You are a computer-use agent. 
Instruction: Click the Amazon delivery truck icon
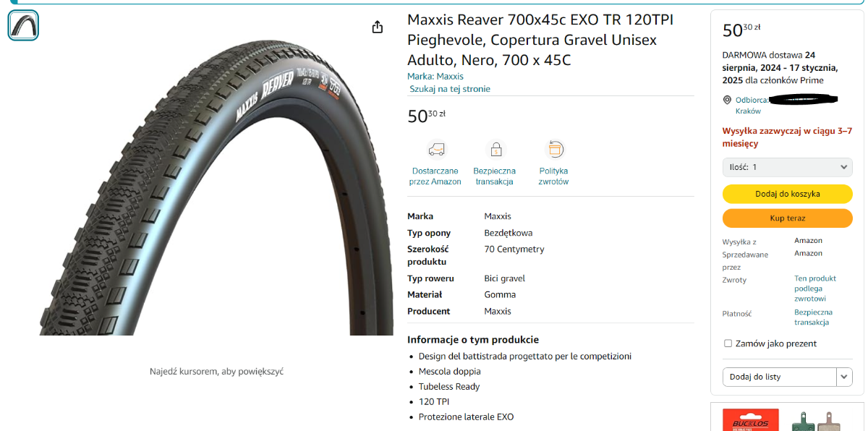(x=436, y=150)
